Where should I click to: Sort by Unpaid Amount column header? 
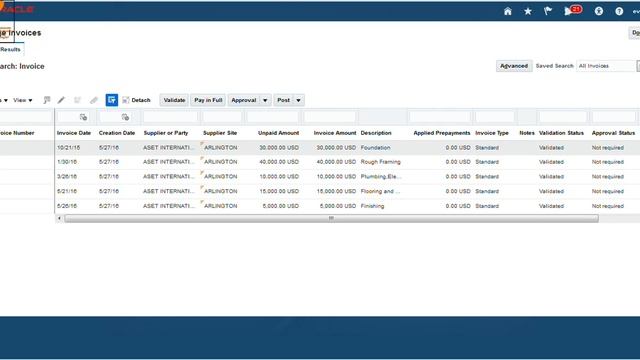click(x=278, y=133)
